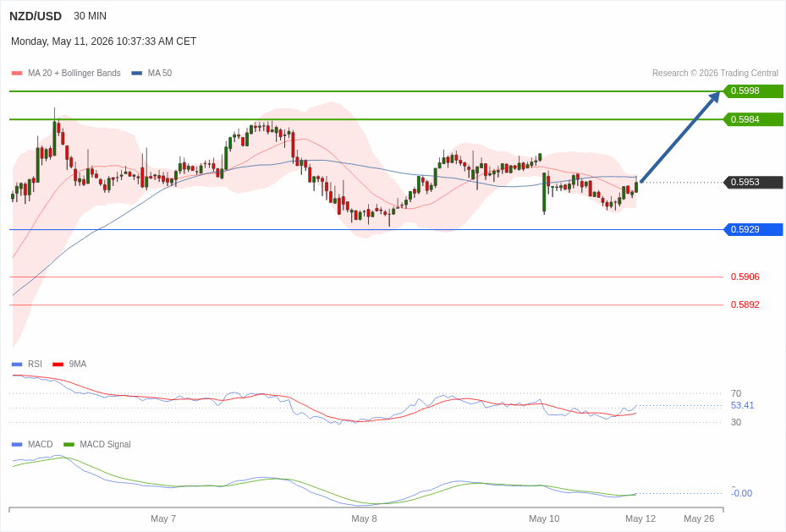
Task: Click the RSI 53.41 value label
Action: pos(742,406)
